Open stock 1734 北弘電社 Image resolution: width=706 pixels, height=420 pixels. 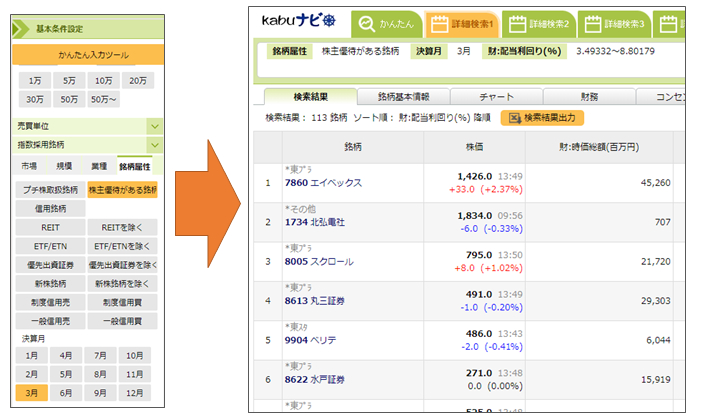point(315,222)
